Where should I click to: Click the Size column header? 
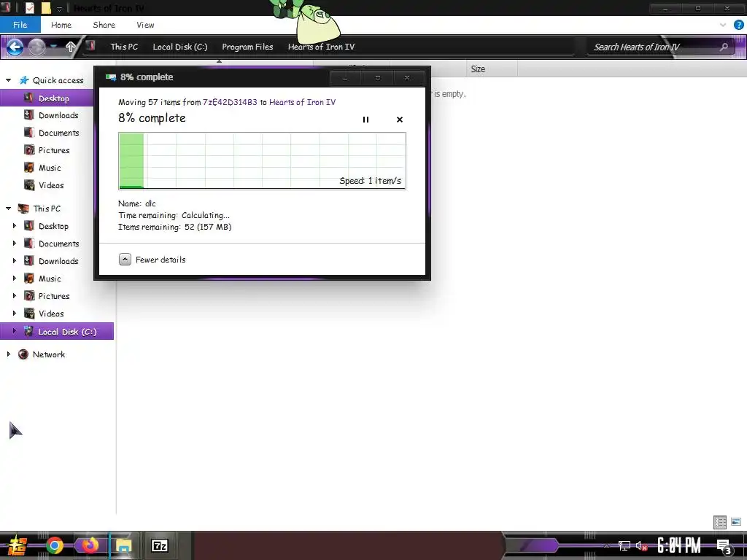491,69
